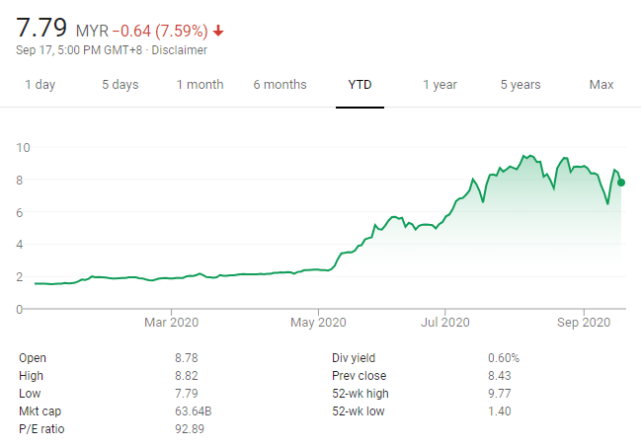Click the green dot at chart's end
The height and width of the screenshot is (446, 641).
click(x=622, y=182)
